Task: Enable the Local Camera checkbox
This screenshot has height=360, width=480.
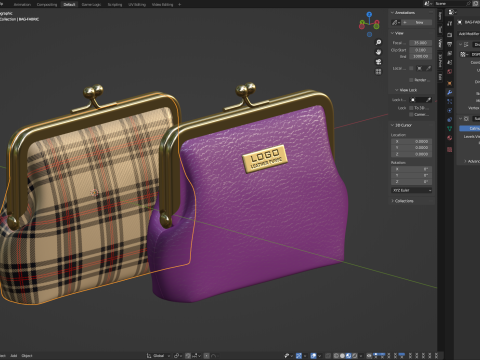Action: click(x=411, y=68)
